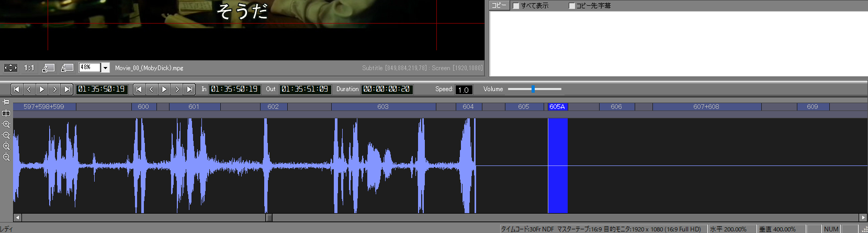Viewport: 868px width, 233px height.
Task: Click the timeline scrollbar right arrow
Action: point(863,217)
